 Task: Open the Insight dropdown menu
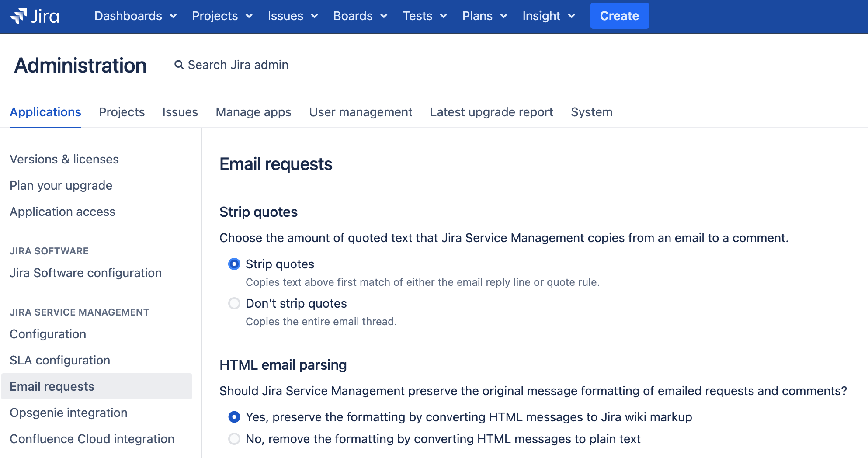549,16
